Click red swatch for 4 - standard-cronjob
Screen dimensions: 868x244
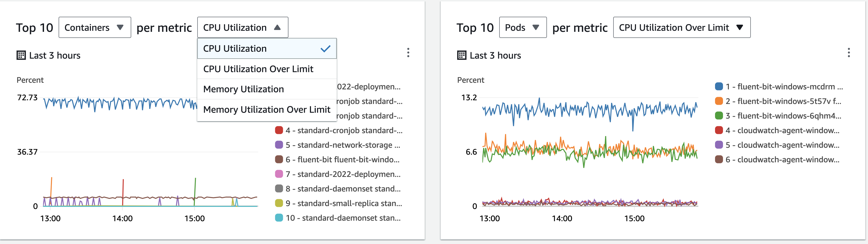pos(279,130)
